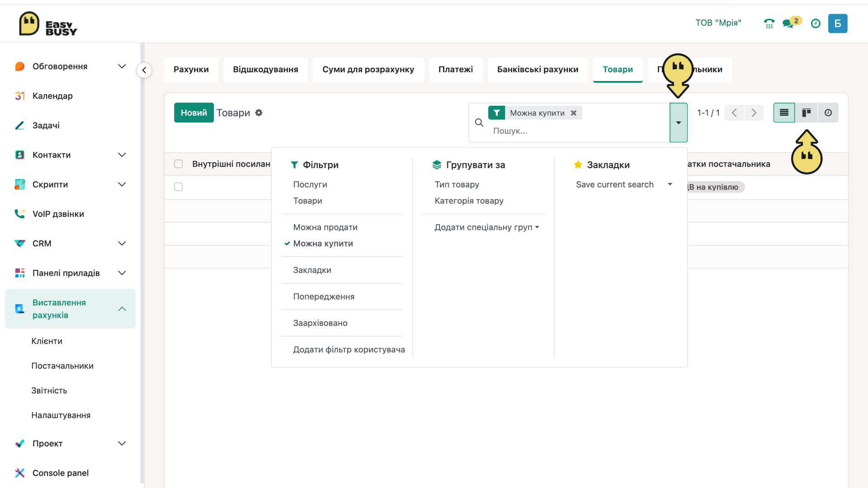
Task: Expand the Обговорення sidebar section
Action: click(122, 66)
